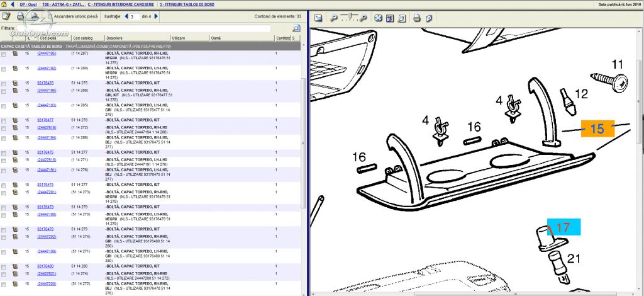This screenshot has width=644, height=296.
Task: Open the note icon for part 24447201
Action: [15, 192]
